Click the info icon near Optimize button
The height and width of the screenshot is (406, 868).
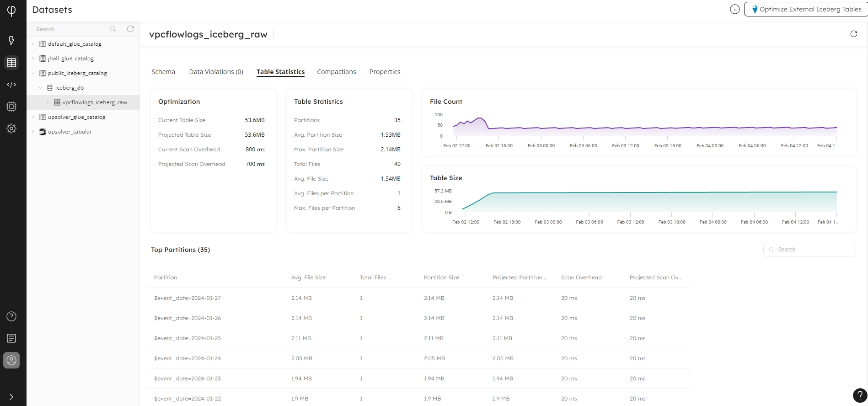point(734,9)
